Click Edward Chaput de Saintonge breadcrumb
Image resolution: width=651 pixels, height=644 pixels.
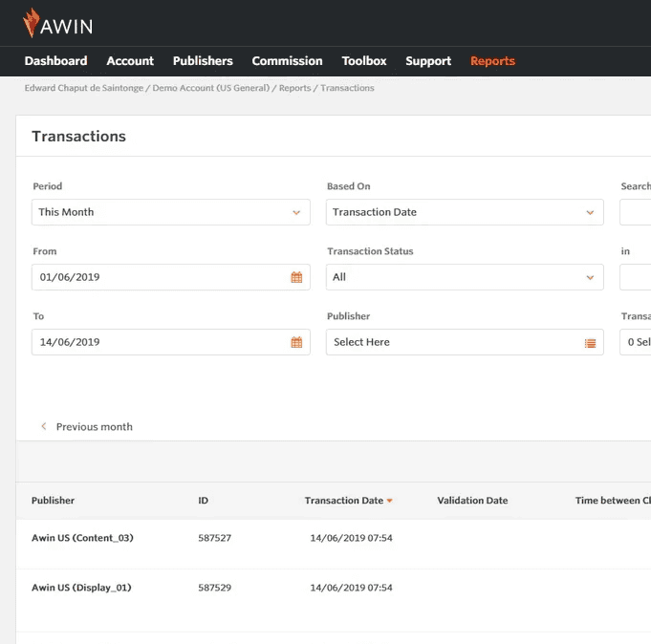pyautogui.click(x=83, y=88)
